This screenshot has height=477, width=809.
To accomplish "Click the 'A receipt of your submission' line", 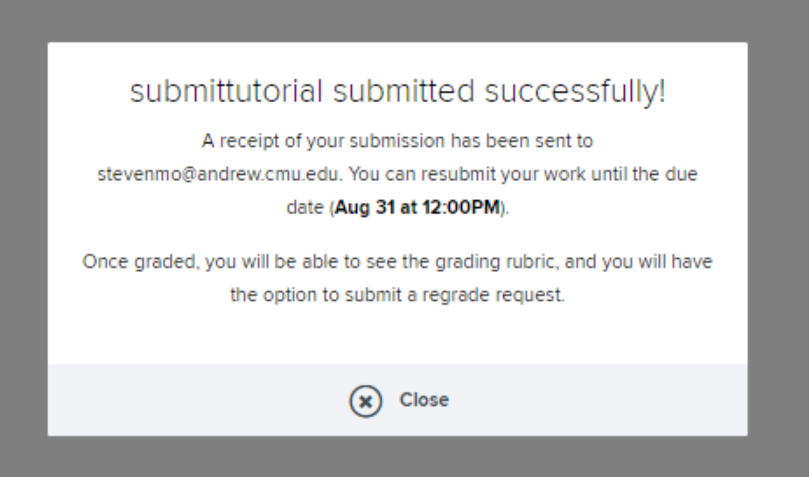I will [397, 141].
